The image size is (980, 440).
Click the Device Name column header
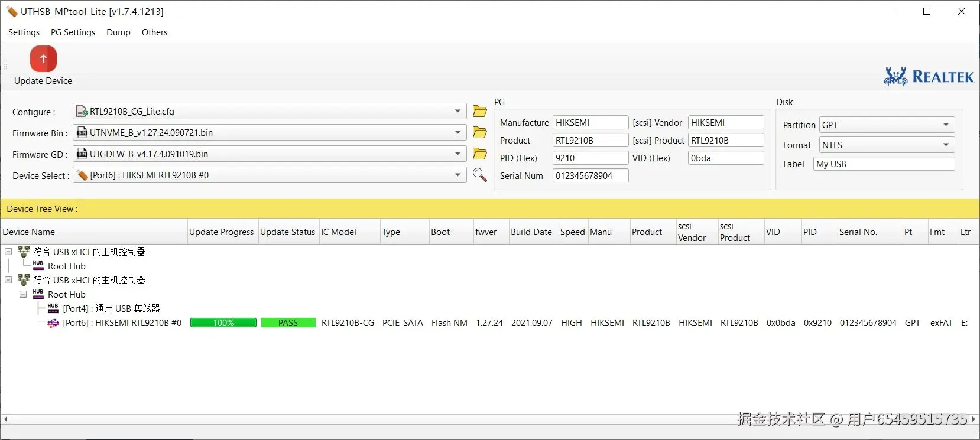[94, 232]
